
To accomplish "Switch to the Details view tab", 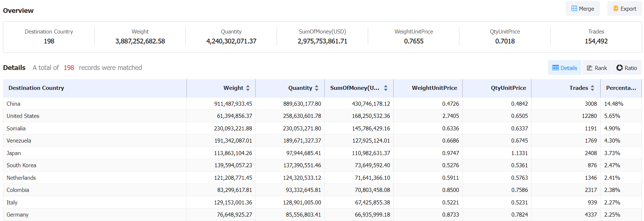I will point(565,68).
